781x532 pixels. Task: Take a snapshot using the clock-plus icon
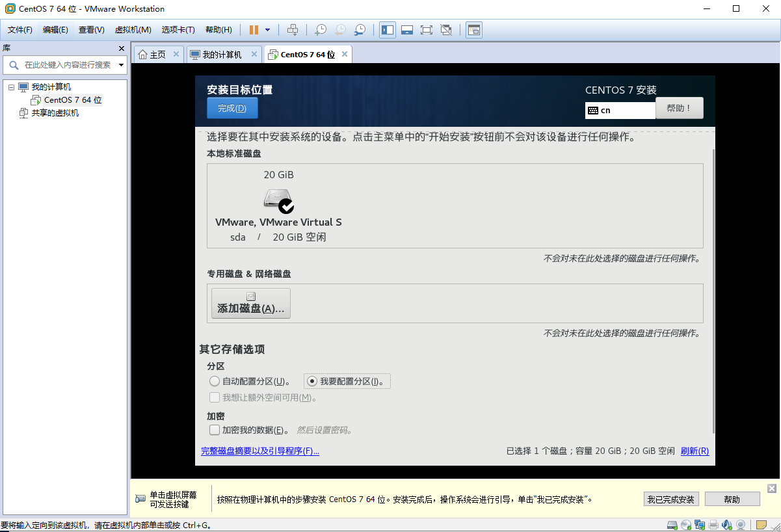(x=320, y=30)
